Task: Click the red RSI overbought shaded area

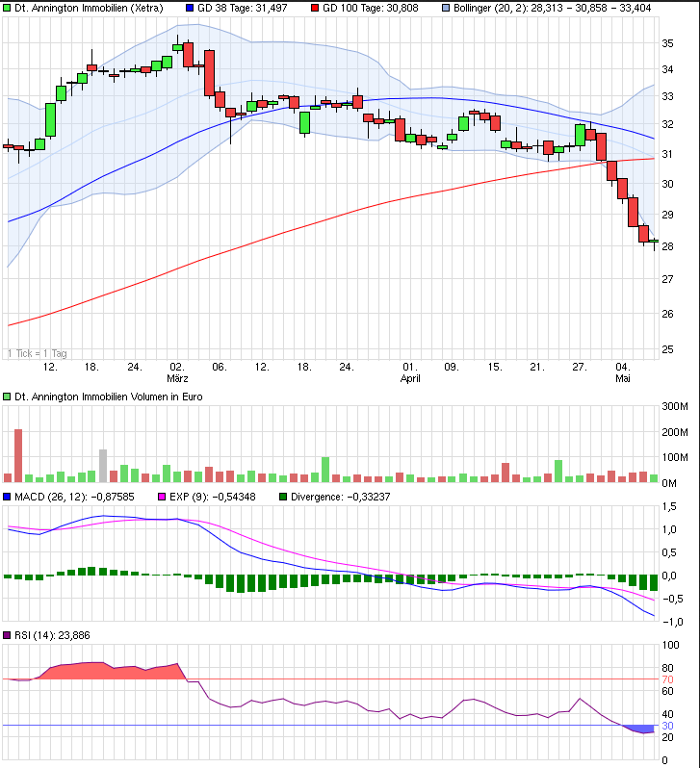Action: pos(111,672)
